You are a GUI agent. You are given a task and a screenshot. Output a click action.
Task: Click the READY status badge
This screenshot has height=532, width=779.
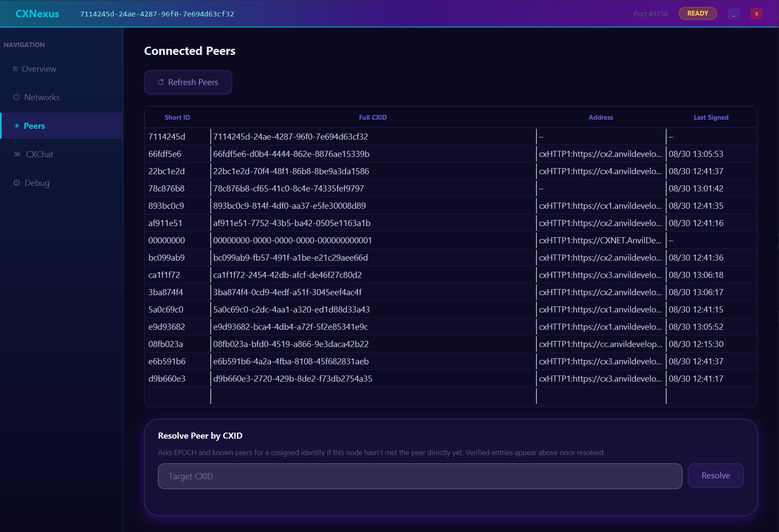698,13
